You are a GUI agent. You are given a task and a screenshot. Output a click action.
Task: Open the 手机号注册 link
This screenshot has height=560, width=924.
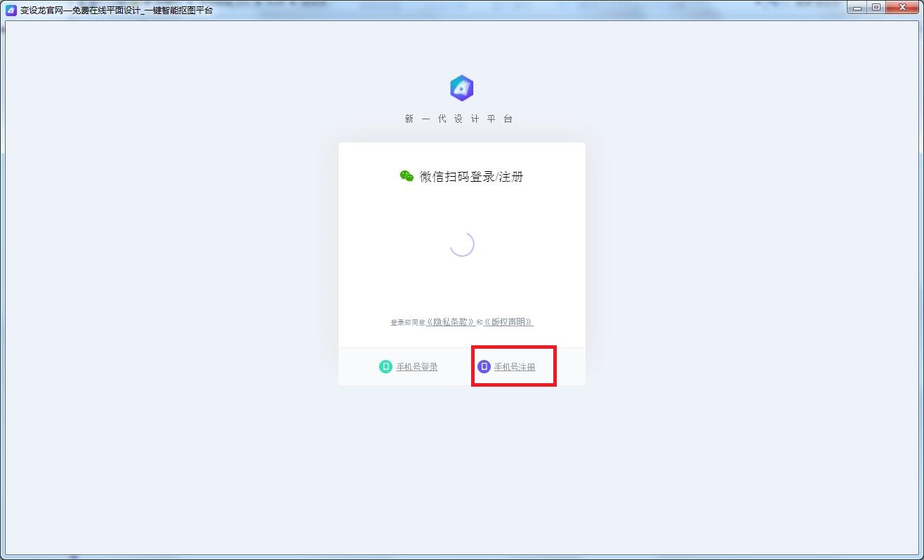point(515,367)
